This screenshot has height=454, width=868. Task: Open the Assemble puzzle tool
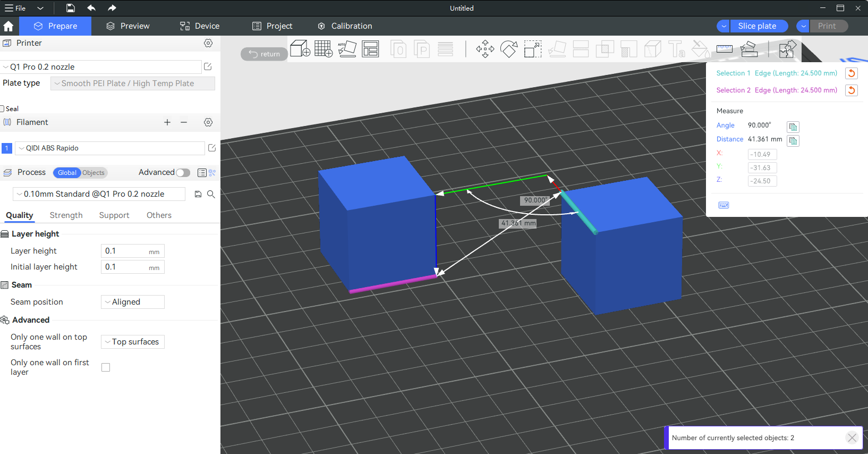click(x=787, y=49)
